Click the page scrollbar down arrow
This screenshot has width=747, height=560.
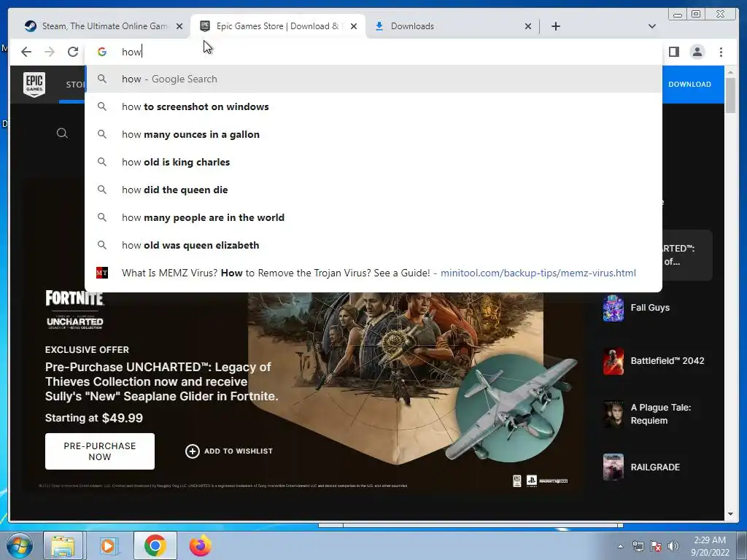tap(730, 514)
